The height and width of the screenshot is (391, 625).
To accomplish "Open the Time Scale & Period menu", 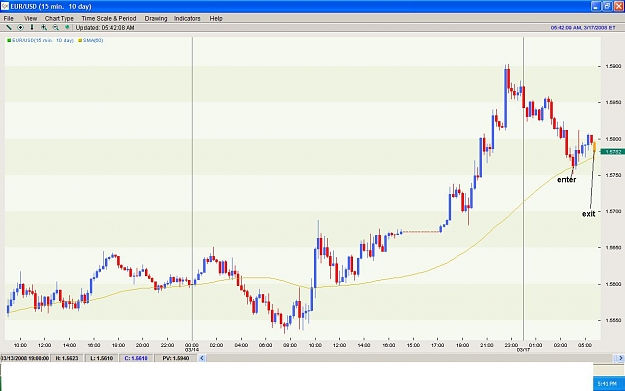I will 109,18.
